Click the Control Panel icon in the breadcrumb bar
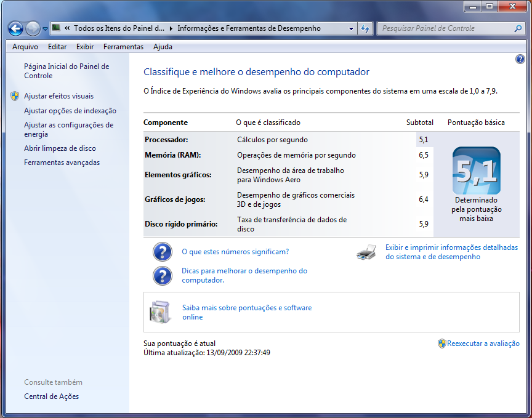 click(55, 28)
